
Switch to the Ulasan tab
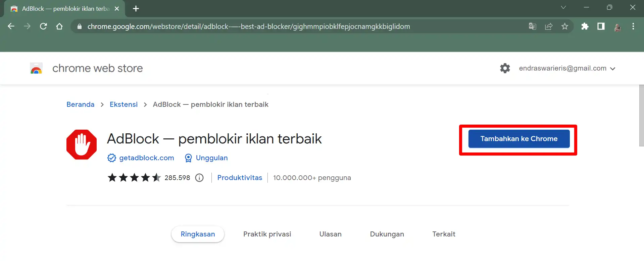coord(331,234)
